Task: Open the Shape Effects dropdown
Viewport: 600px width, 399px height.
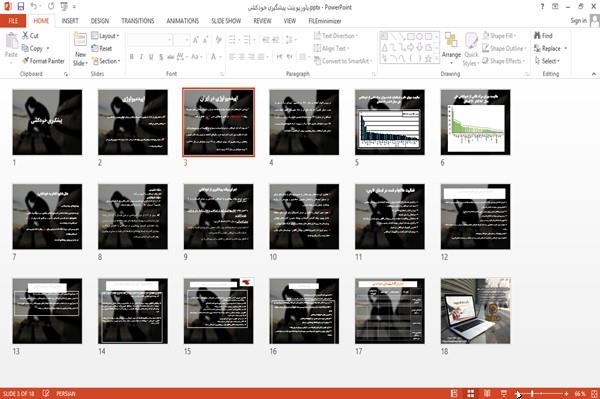Action: 503,61
